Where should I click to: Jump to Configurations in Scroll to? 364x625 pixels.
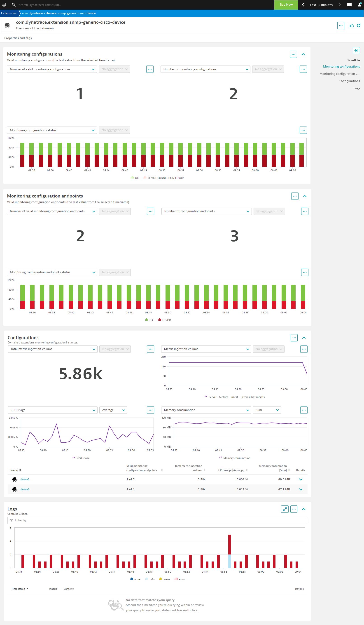point(349,81)
